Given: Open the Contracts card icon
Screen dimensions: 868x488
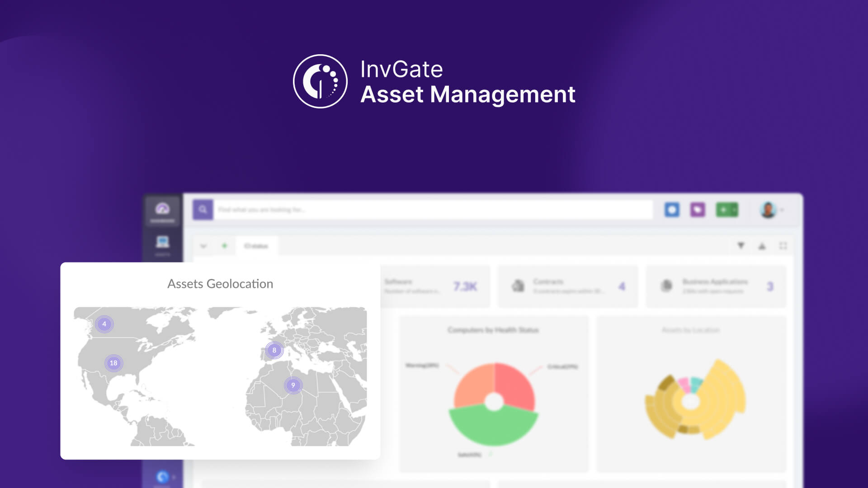Looking at the screenshot, I should click(x=518, y=286).
